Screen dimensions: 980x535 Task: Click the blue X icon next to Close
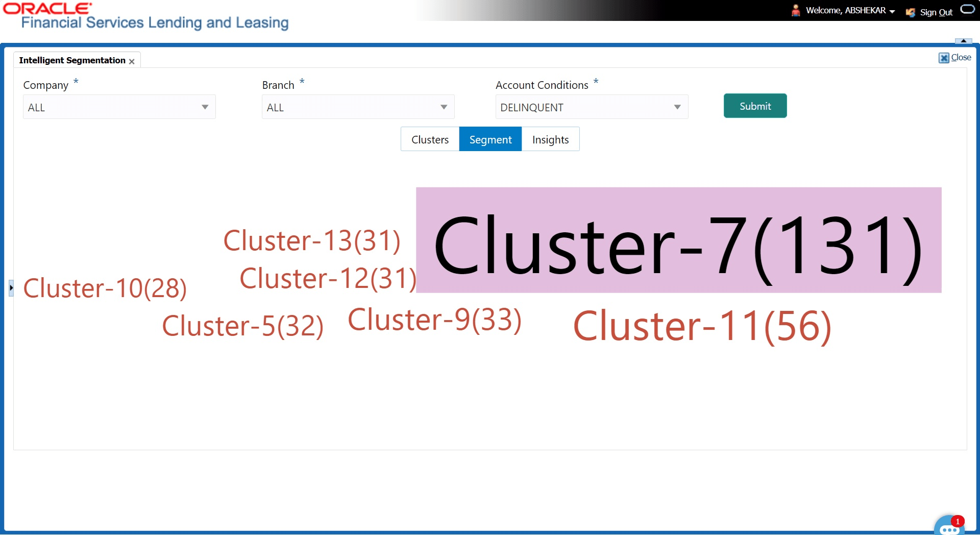point(944,58)
